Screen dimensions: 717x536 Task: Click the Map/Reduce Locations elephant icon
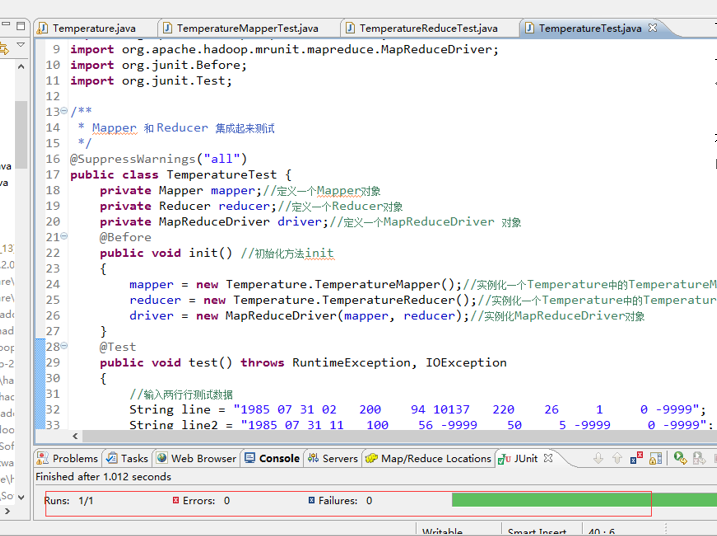(x=372, y=458)
